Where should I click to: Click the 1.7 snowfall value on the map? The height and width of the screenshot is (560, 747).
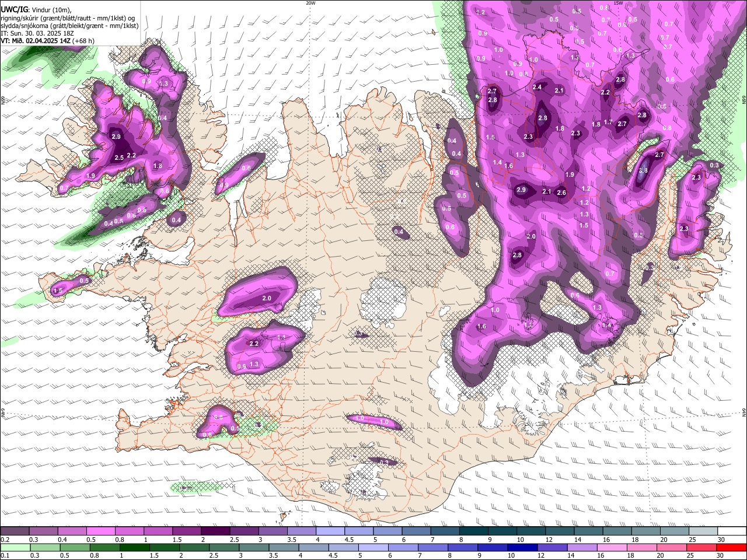coord(608,122)
